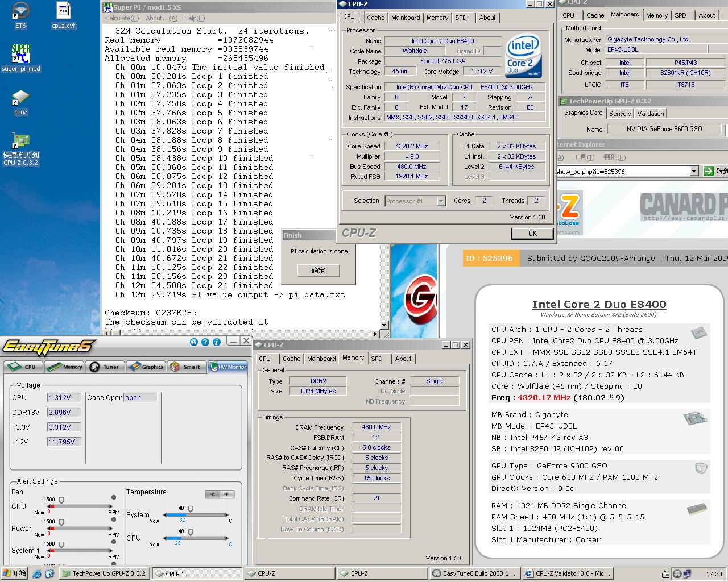Launch the super_pi_mod desktop icon
This screenshot has width=728, height=582.
[21, 58]
